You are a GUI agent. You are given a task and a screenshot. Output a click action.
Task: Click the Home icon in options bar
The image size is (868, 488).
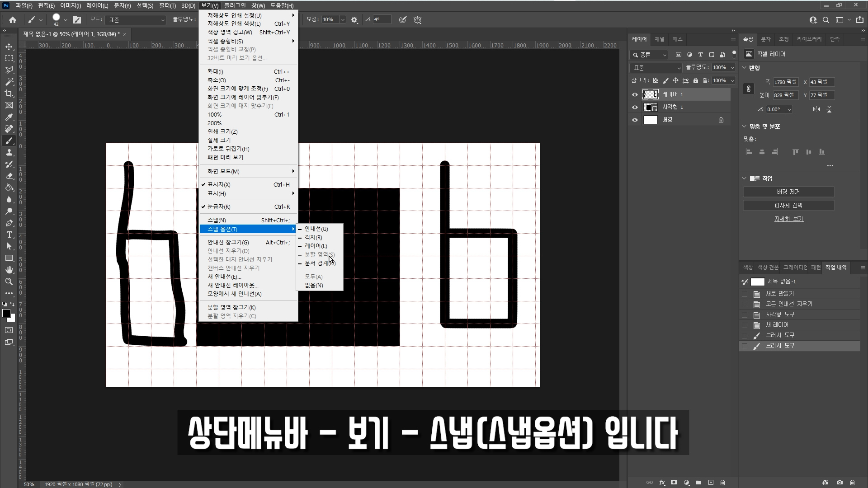13,20
